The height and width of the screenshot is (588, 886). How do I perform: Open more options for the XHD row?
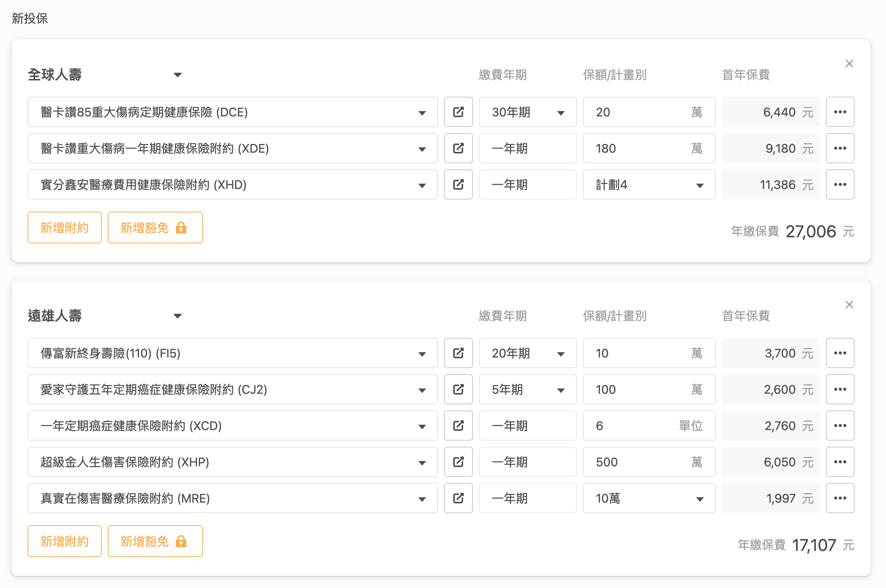point(840,184)
